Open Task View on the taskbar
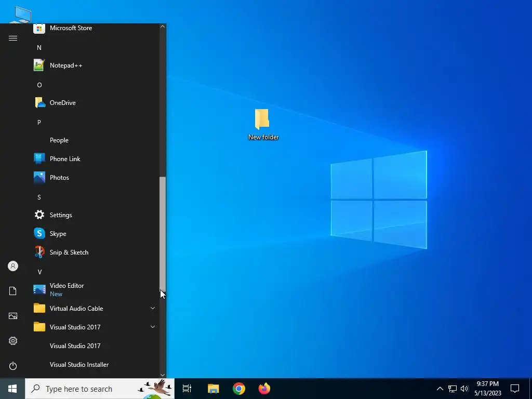 coord(187,389)
